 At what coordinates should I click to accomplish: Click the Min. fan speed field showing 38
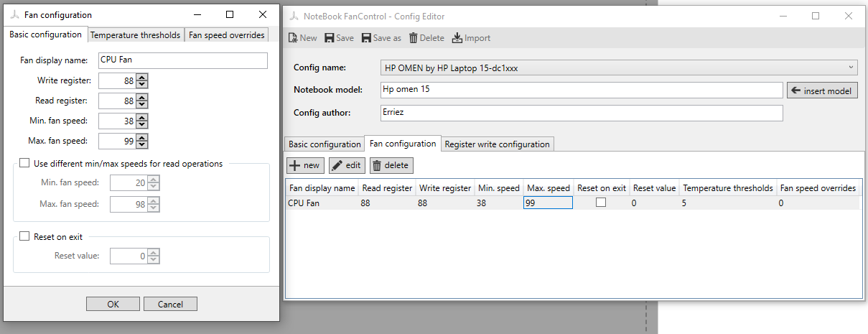117,121
